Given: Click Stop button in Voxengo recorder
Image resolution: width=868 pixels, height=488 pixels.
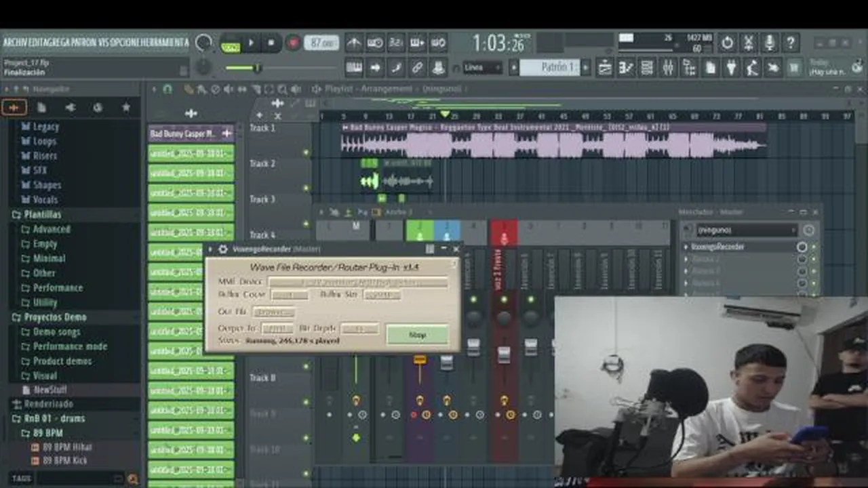Looking at the screenshot, I should pyautogui.click(x=417, y=334).
